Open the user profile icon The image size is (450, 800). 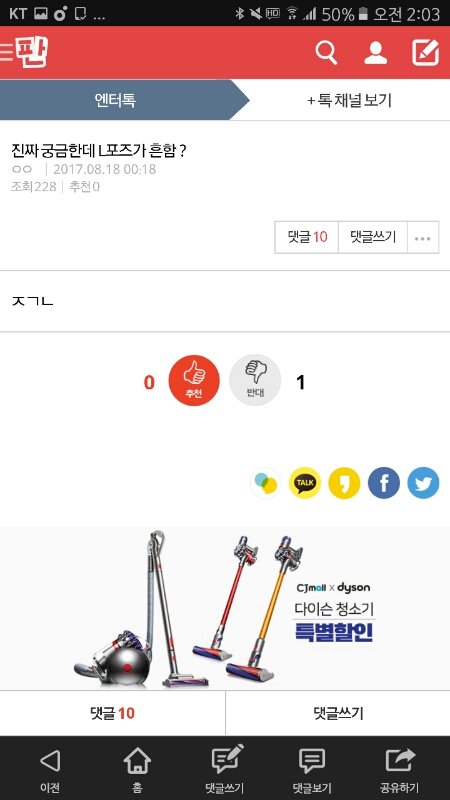tap(376, 52)
